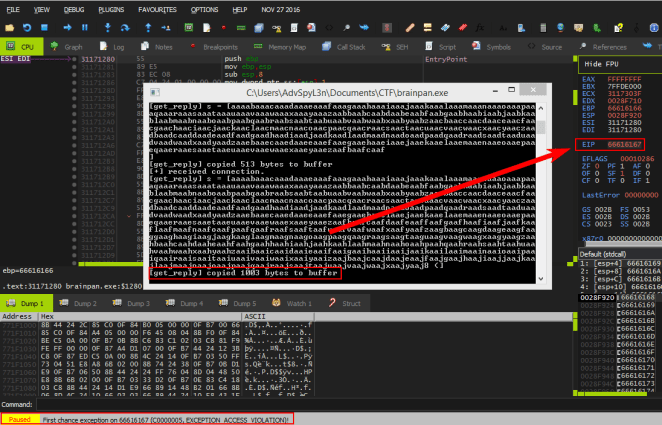Click the Command input field

348,404
